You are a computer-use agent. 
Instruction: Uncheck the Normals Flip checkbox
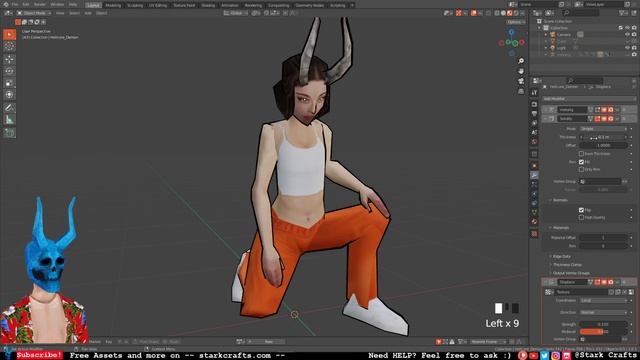(x=581, y=210)
